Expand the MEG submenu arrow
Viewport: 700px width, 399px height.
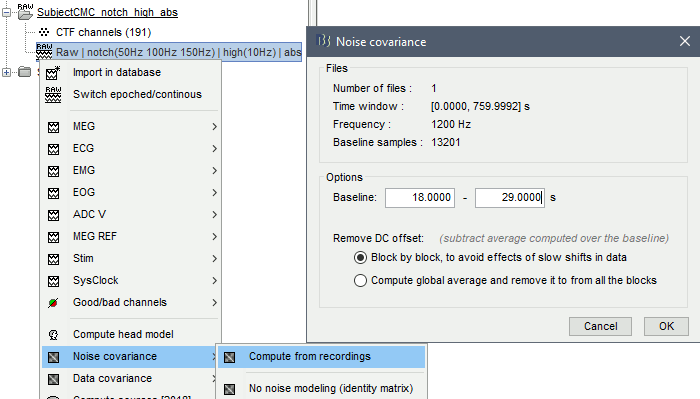(x=214, y=127)
